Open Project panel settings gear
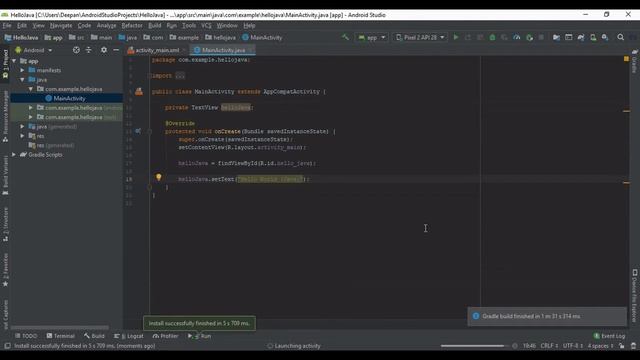Screen dimensions: 640x360 pyautogui.click(x=104, y=50)
